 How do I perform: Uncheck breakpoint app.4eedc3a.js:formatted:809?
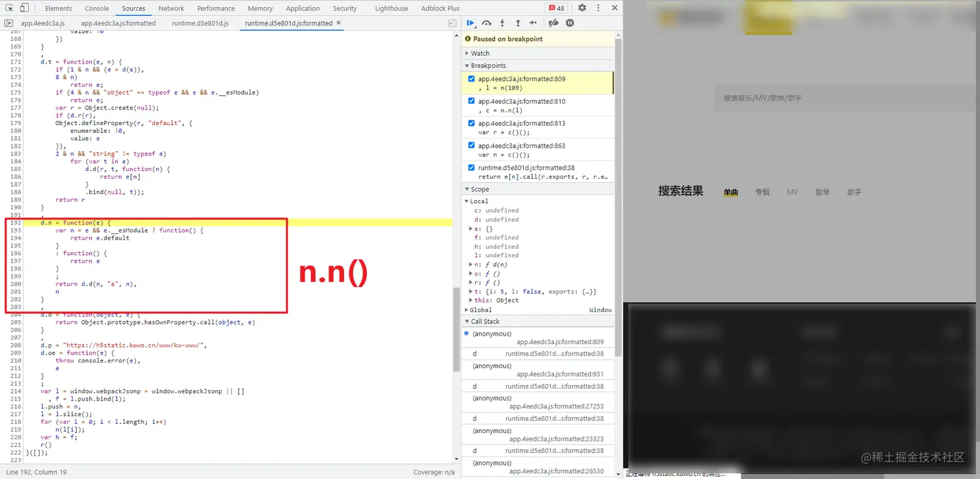[471, 79]
